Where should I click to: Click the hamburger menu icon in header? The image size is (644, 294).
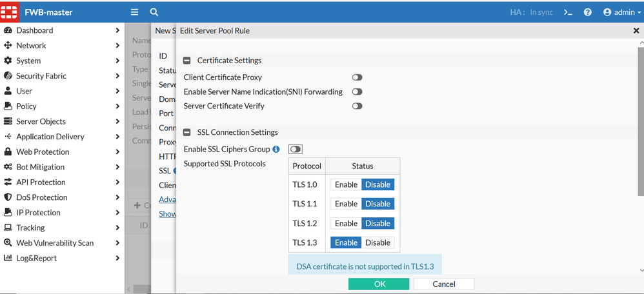click(x=134, y=12)
